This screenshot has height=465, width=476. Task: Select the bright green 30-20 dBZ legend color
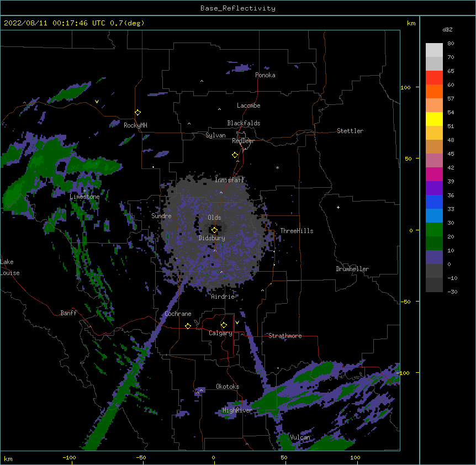(x=434, y=230)
